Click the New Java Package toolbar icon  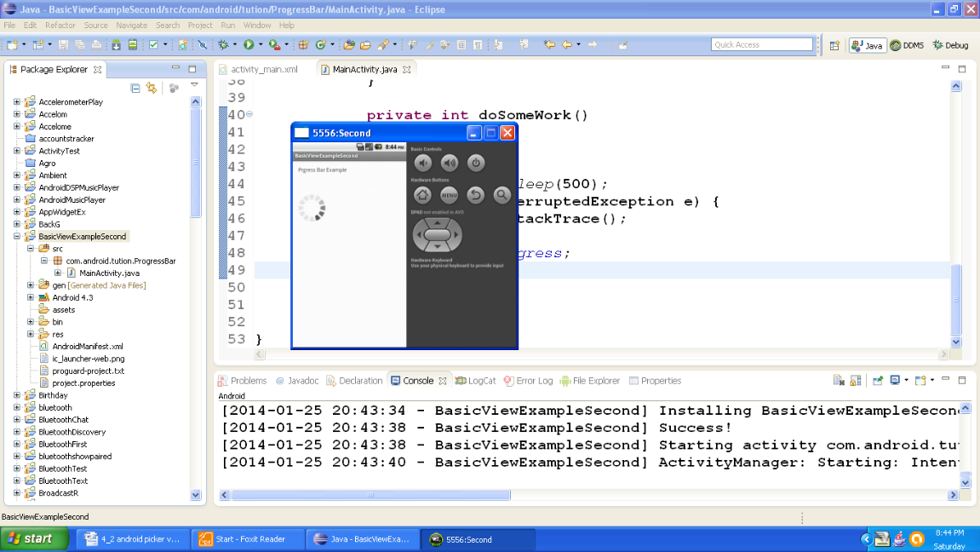pos(303,44)
